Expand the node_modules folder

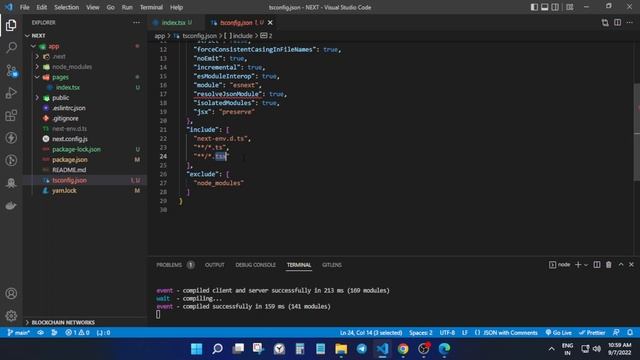tap(85, 67)
